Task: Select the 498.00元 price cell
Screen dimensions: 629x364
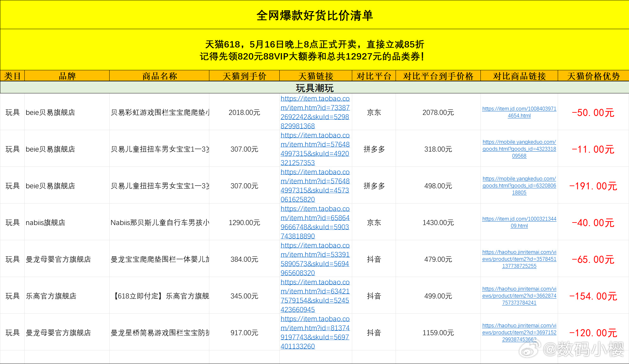Action: [438, 186]
